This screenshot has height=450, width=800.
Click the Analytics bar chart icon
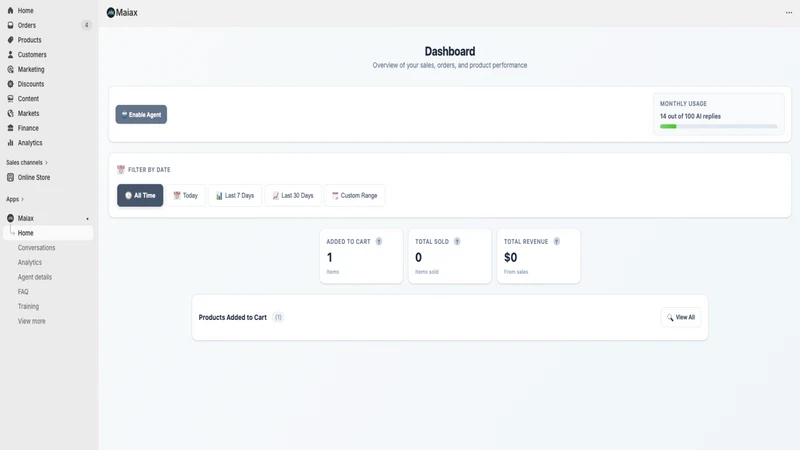[10, 143]
